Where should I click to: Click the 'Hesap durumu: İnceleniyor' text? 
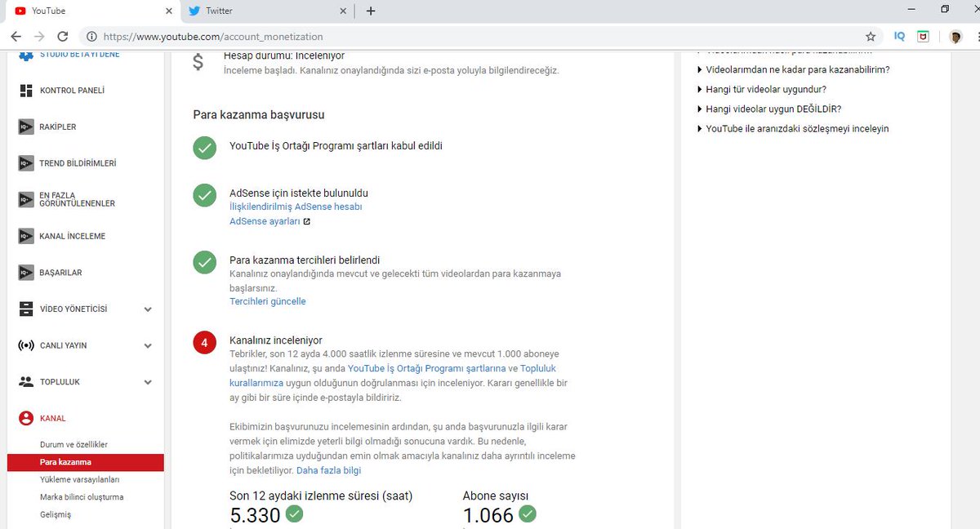click(284, 56)
